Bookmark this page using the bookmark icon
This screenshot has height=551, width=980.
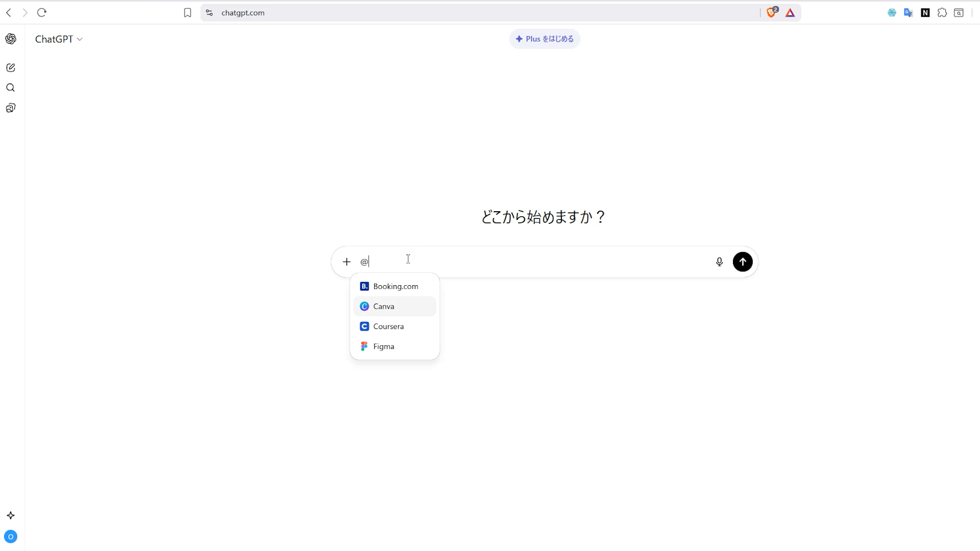click(x=187, y=13)
